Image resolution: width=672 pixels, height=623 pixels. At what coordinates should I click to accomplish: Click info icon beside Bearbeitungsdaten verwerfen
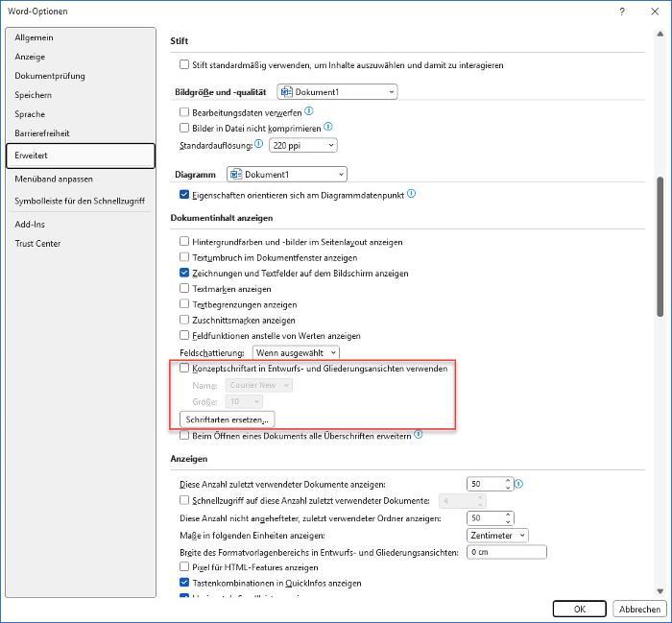tap(308, 111)
